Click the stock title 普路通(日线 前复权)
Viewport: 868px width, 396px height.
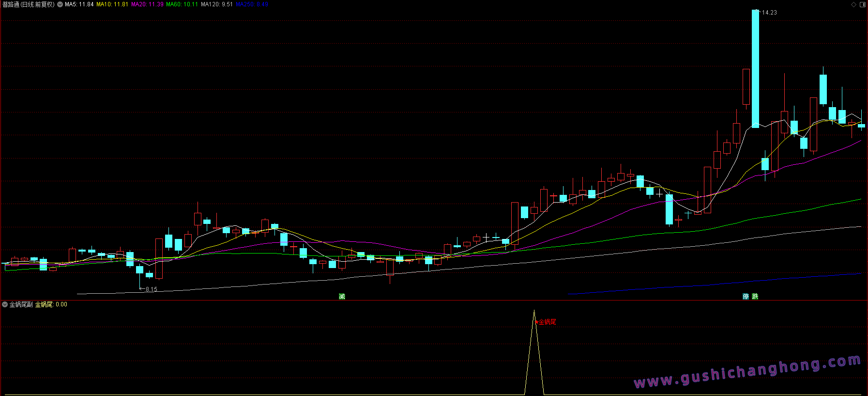coord(29,4)
